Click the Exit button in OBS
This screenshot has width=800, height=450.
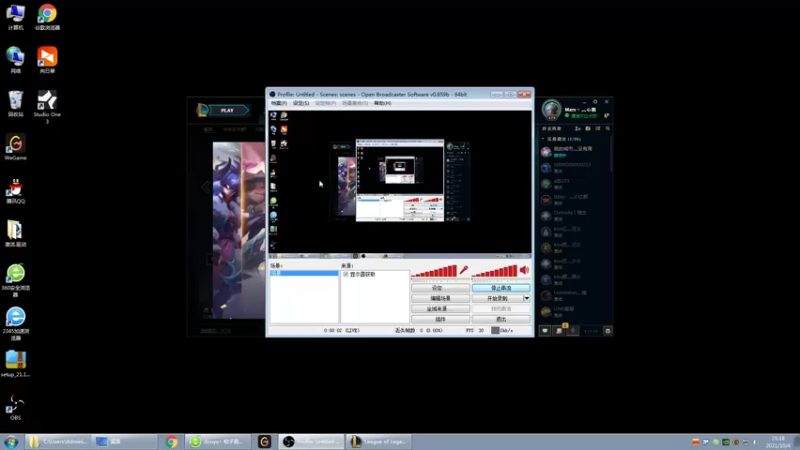[501, 319]
